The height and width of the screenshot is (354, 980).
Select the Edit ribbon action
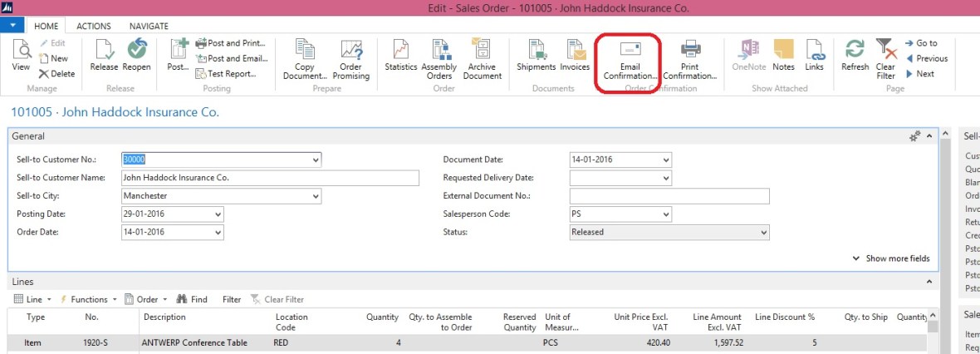click(51, 43)
